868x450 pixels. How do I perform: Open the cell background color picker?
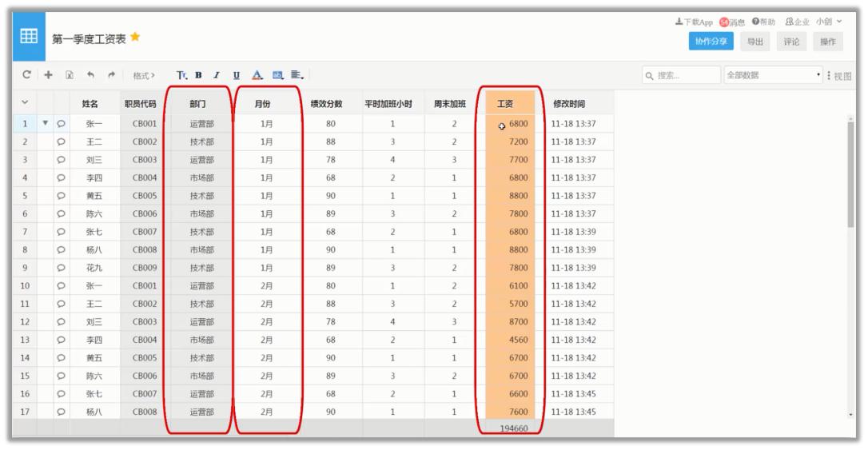(278, 75)
